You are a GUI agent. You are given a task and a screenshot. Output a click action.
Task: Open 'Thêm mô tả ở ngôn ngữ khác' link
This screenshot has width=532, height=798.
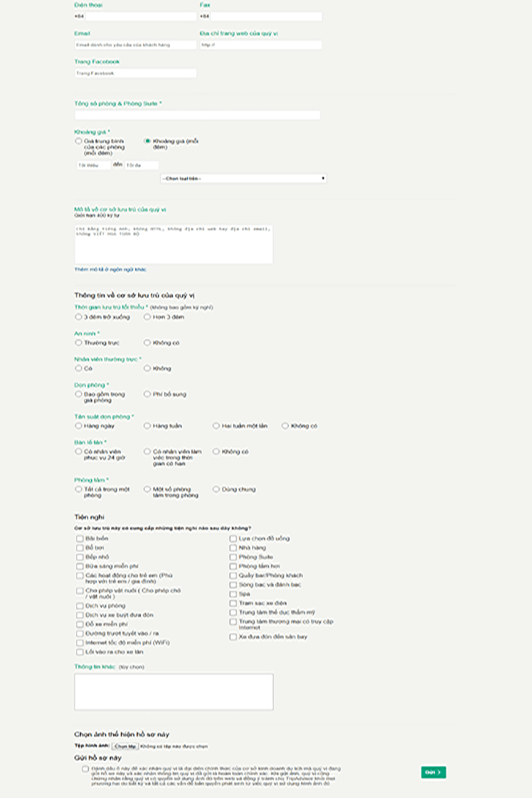tap(110, 269)
